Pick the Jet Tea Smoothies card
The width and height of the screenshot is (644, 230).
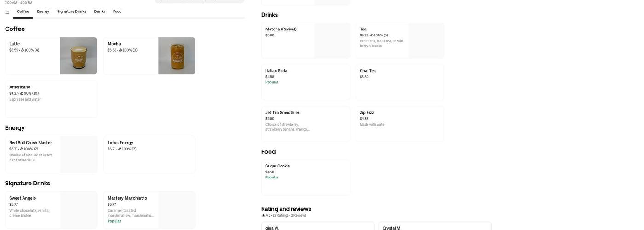tap(305, 124)
